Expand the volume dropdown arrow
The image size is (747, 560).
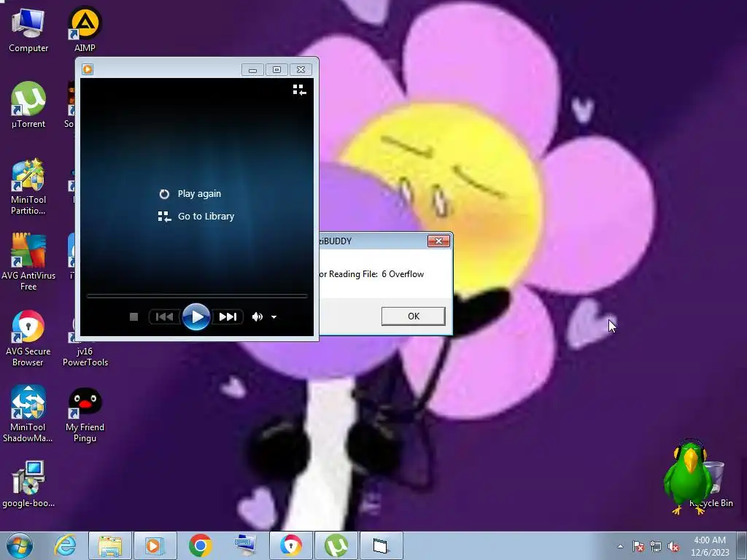274,316
